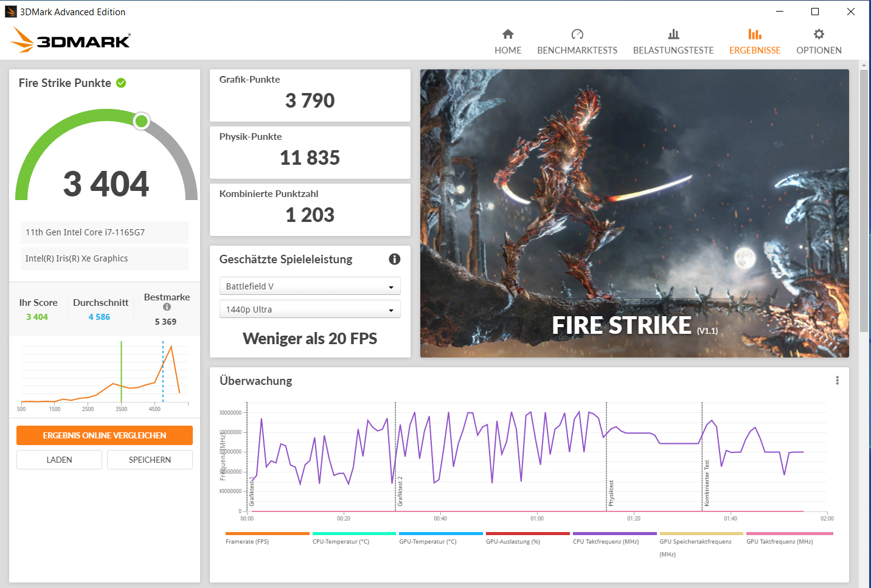Open Optionen gear icon

tap(819, 34)
